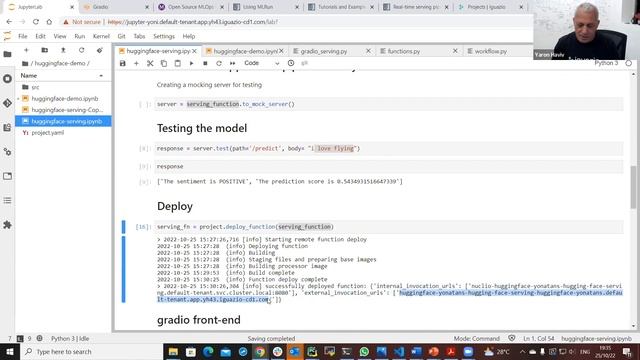Close the functions.py tab

(455, 51)
